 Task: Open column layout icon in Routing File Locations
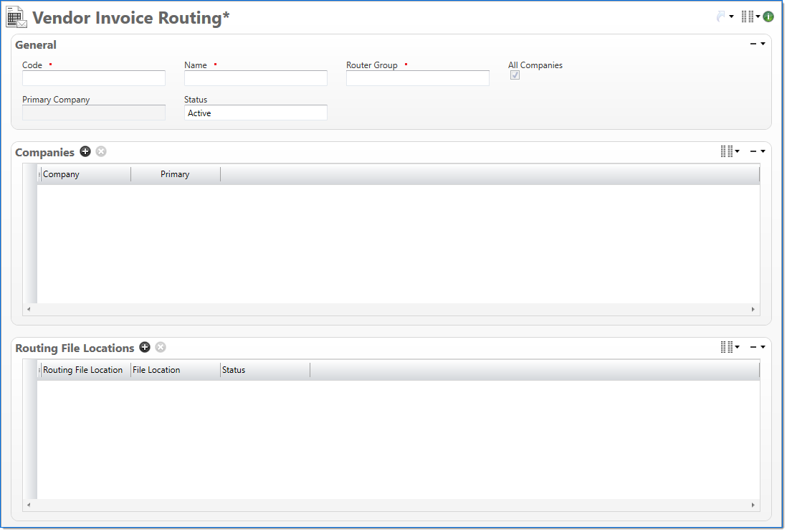tap(729, 347)
